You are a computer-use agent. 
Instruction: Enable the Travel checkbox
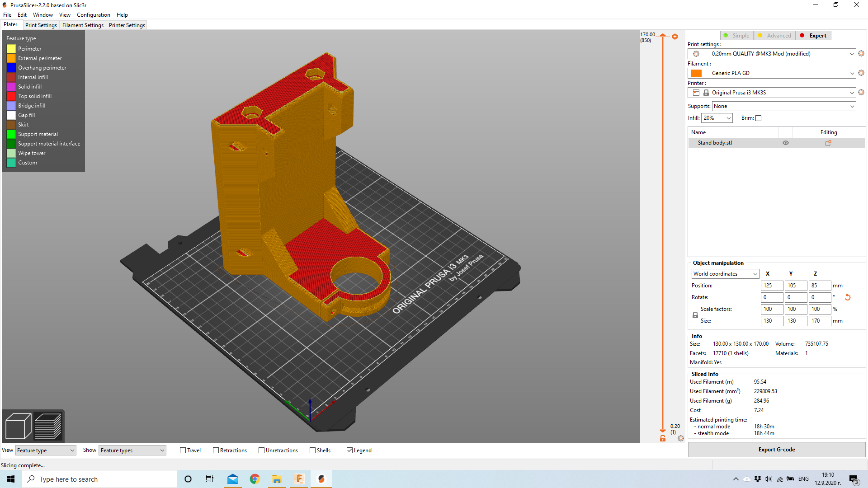(x=183, y=450)
